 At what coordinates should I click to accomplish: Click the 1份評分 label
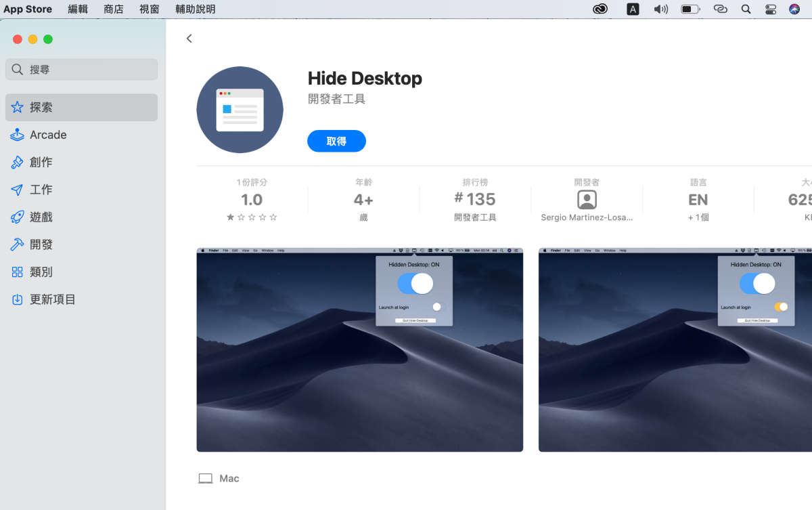(x=252, y=182)
